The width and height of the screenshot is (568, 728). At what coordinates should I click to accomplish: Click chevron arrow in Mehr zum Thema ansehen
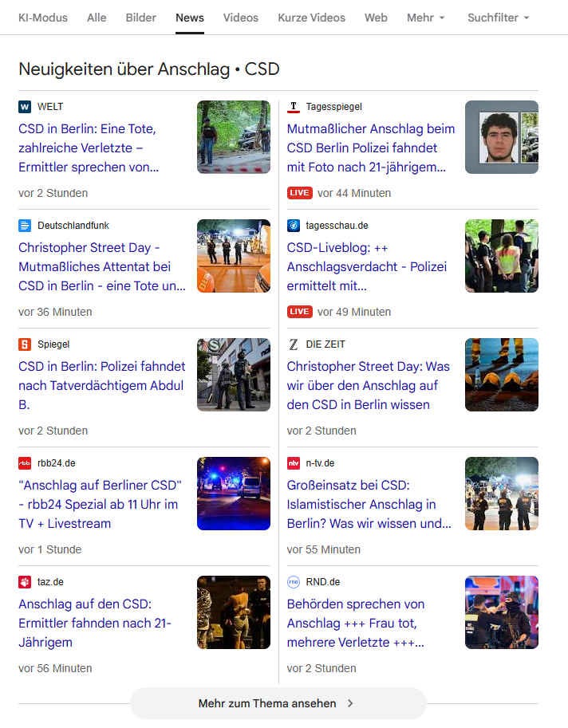(350, 703)
